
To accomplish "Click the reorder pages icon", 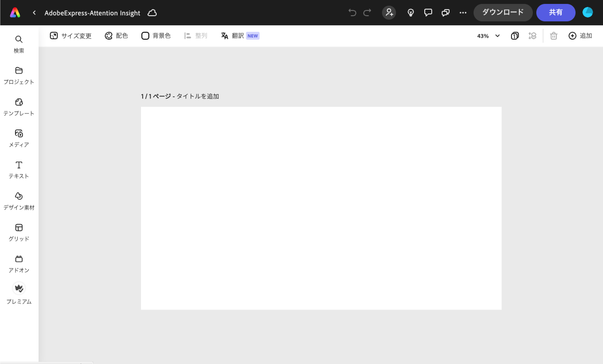I will click(532, 36).
